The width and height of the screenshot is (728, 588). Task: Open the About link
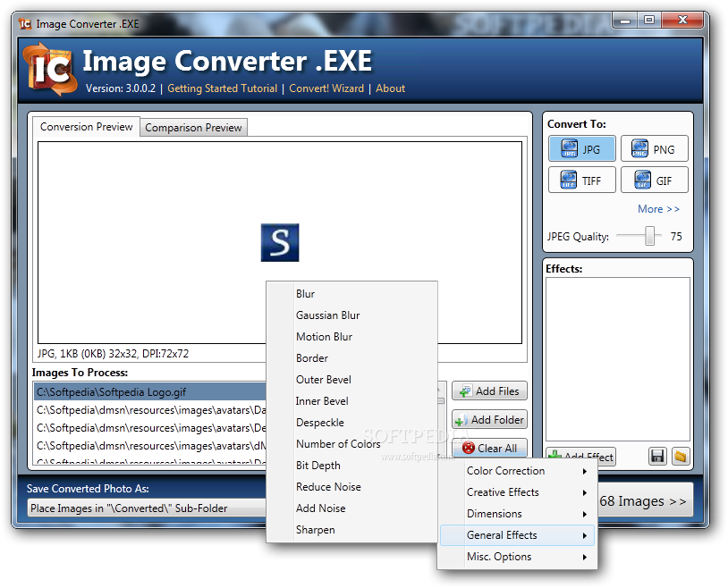pos(390,88)
